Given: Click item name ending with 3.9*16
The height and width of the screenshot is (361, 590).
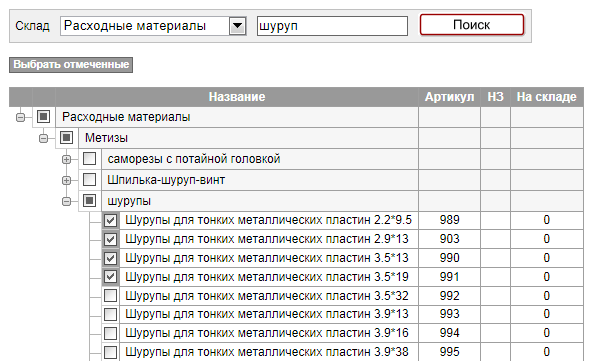Looking at the screenshot, I should pos(267,333).
